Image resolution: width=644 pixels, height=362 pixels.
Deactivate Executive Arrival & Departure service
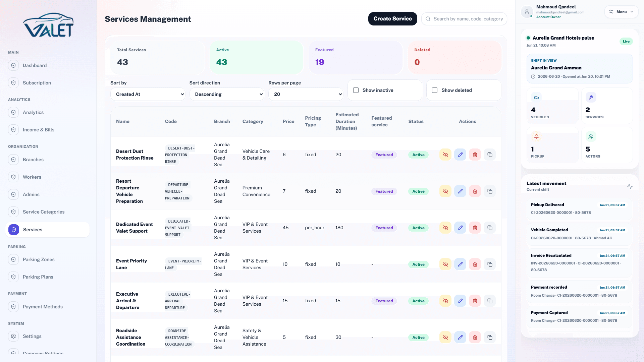(445, 301)
